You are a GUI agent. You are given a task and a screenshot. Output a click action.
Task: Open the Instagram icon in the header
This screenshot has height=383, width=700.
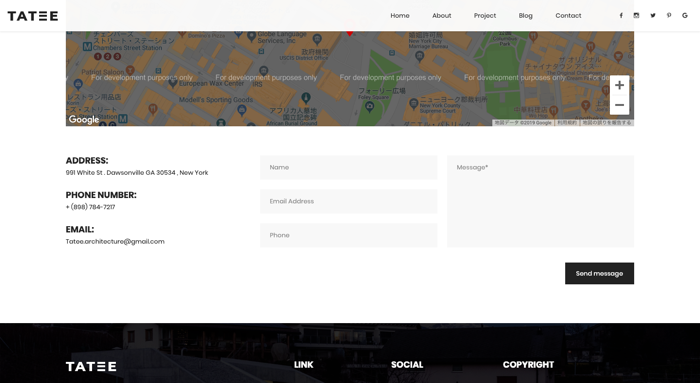click(636, 16)
